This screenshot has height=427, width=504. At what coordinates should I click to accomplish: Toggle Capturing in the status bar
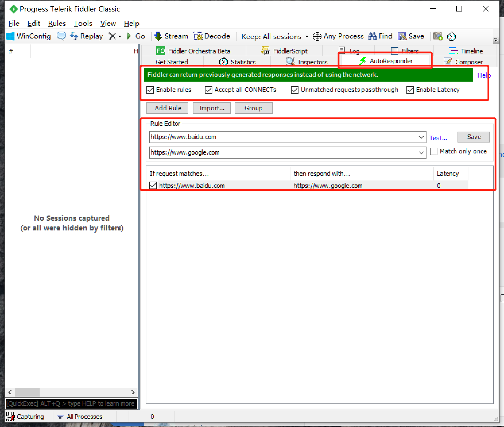coord(25,417)
